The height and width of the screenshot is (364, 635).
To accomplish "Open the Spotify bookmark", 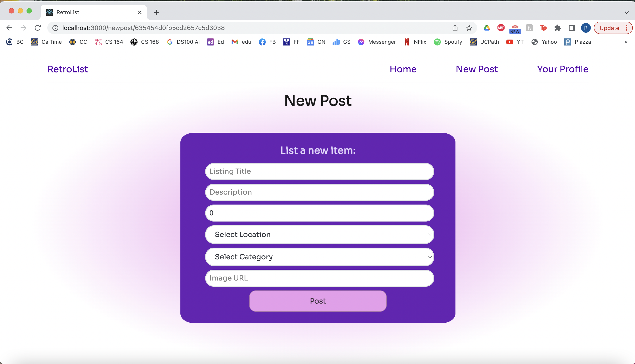I will [x=448, y=42].
